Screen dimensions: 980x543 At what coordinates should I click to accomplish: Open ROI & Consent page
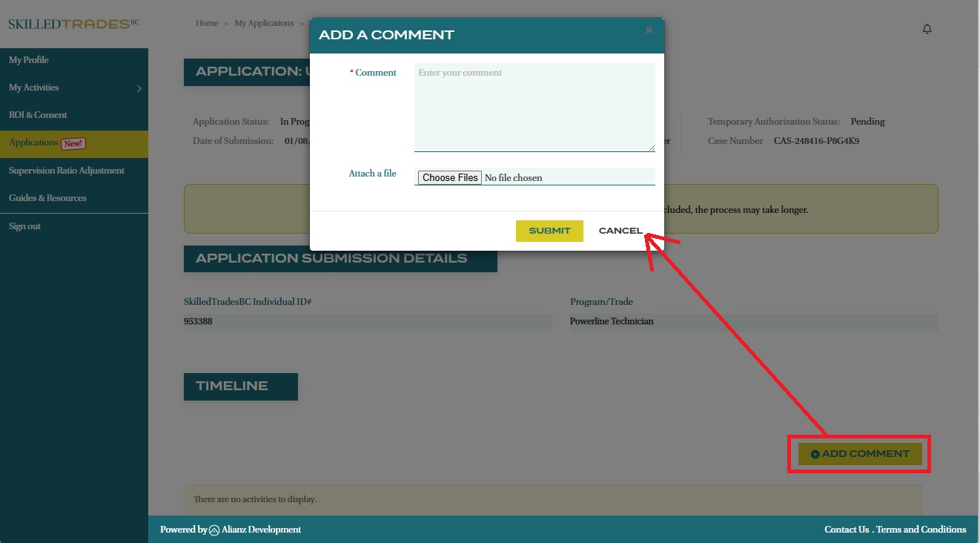(38, 115)
